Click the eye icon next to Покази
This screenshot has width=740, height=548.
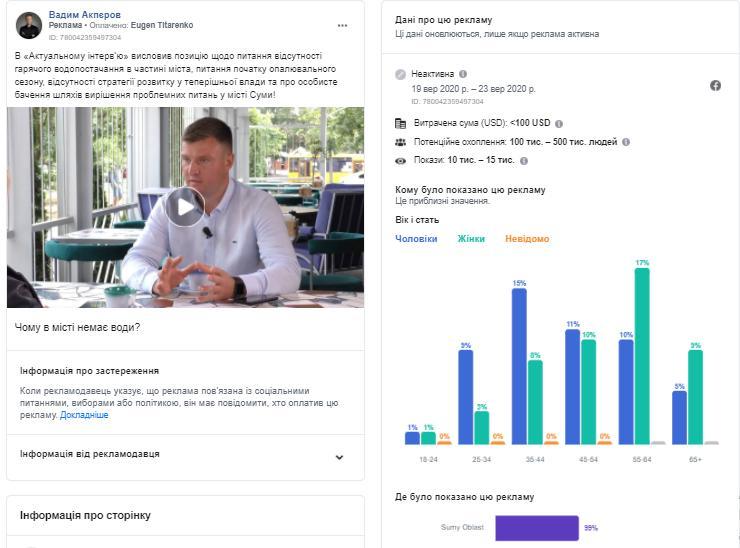[x=400, y=160]
